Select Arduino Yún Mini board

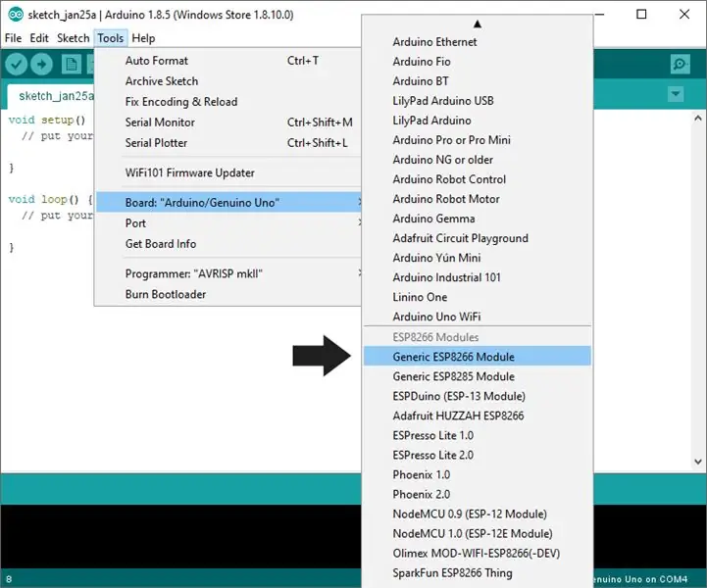tap(477, 258)
